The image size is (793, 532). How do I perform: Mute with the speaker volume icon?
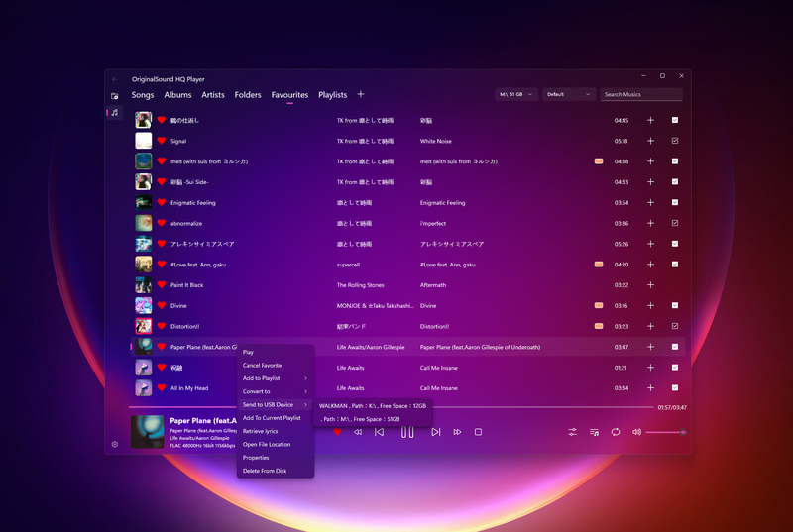(x=636, y=432)
